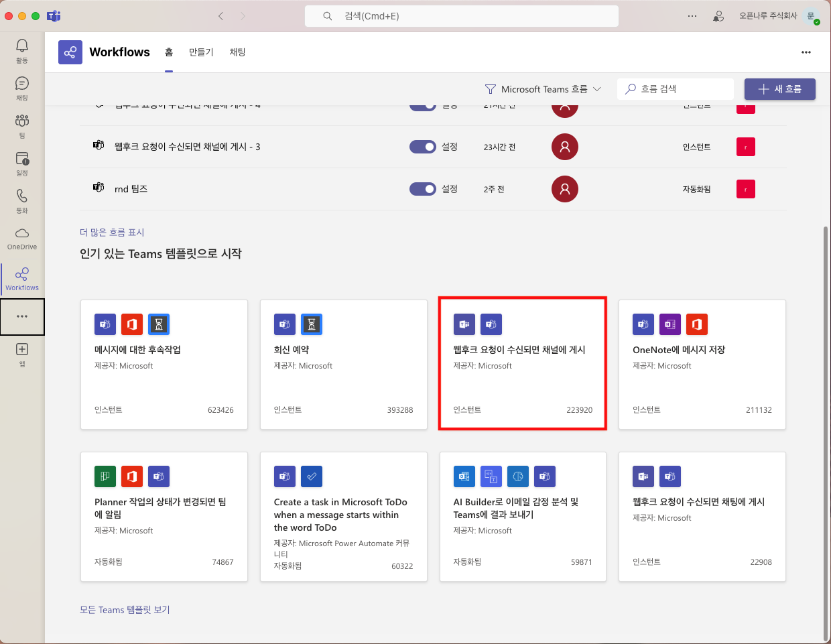Open the Workflows header more options ellipsis

[x=806, y=52]
